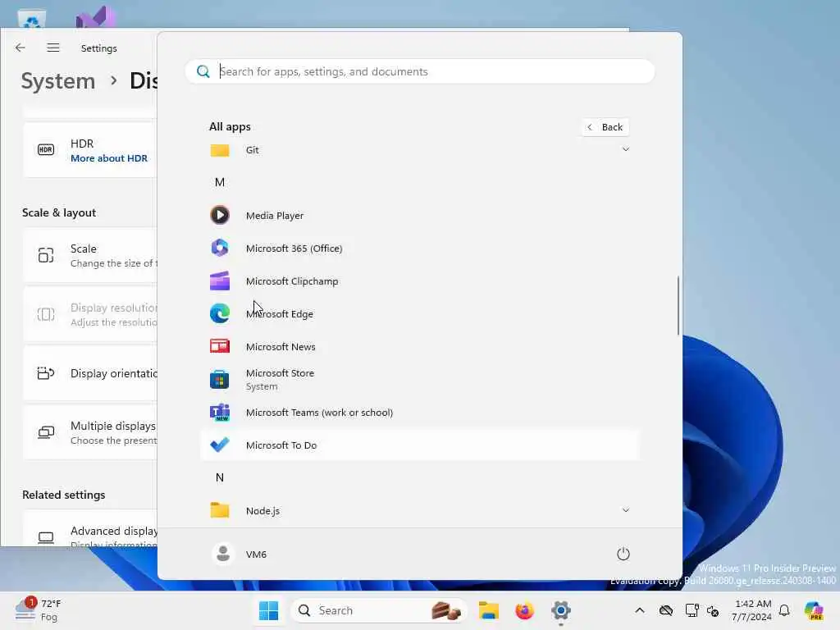840x630 pixels.
Task: Click the VM6 user account avatar
Action: [x=223, y=554]
